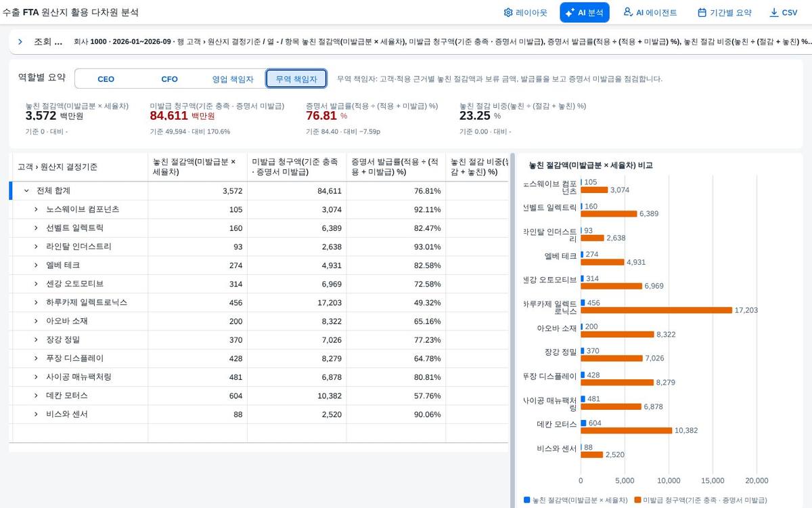The width and height of the screenshot is (812, 508).
Task: Click the AI 분석 button
Action: click(x=584, y=12)
